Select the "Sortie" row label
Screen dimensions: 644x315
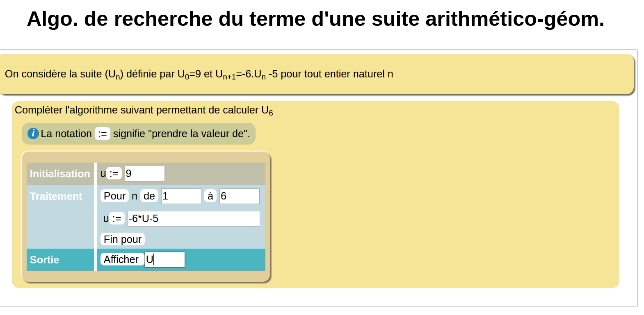tap(45, 260)
